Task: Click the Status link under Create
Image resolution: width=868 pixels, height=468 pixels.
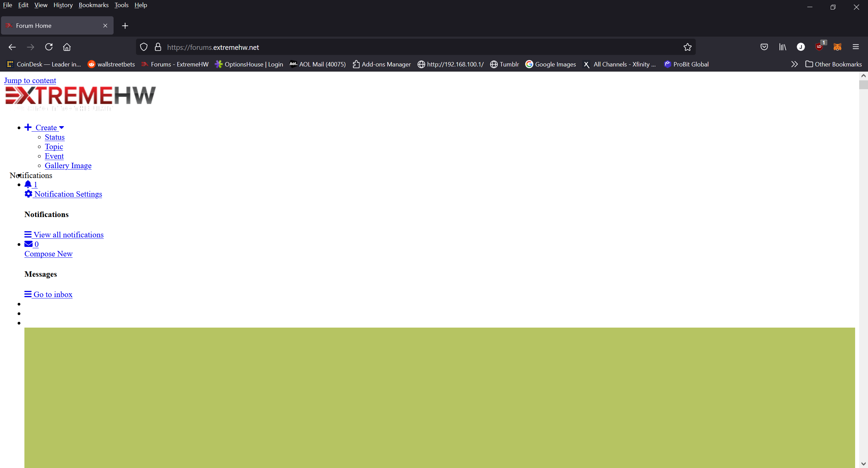Action: (55, 137)
